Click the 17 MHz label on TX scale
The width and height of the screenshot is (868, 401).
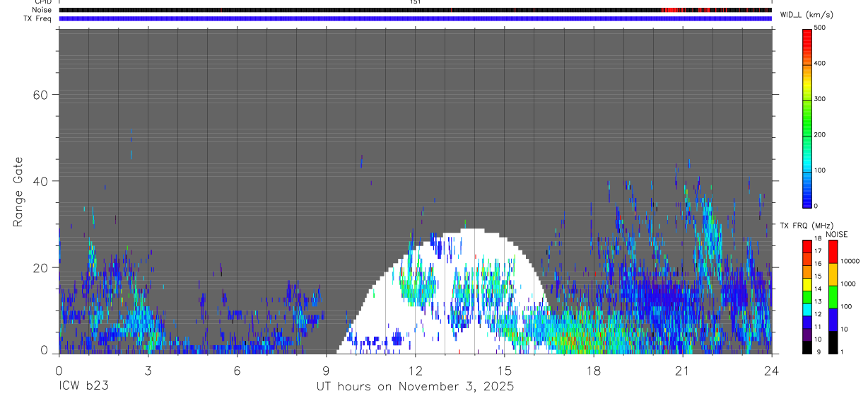point(819,251)
